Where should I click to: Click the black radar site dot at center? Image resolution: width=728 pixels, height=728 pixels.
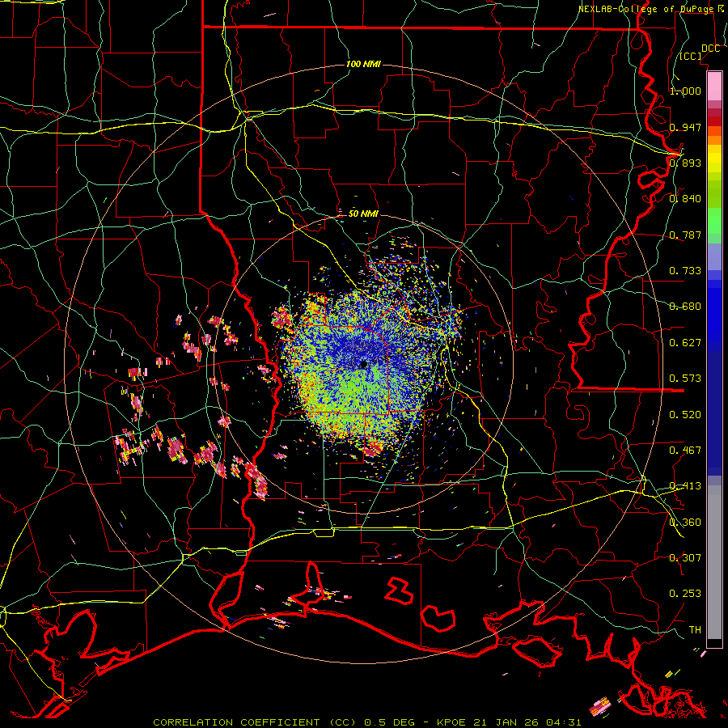coord(364,365)
